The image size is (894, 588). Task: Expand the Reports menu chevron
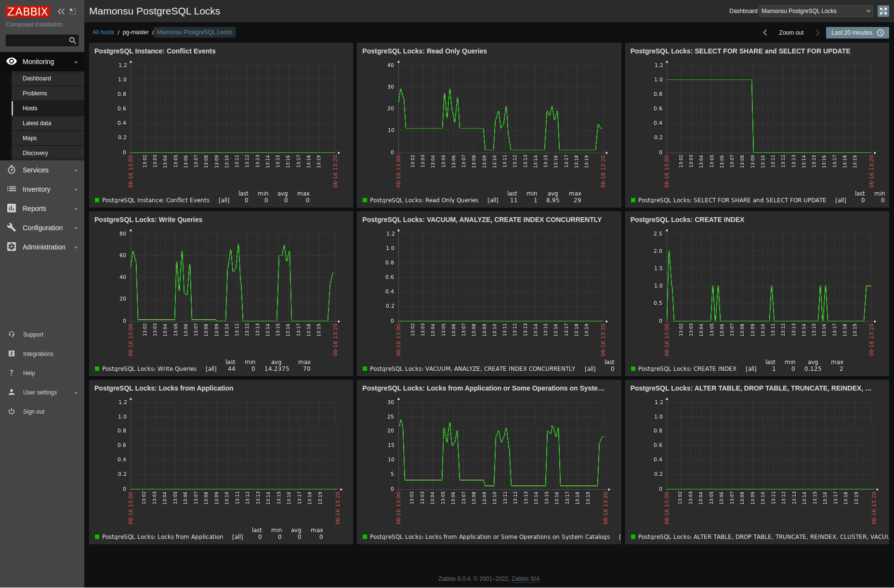pos(76,209)
